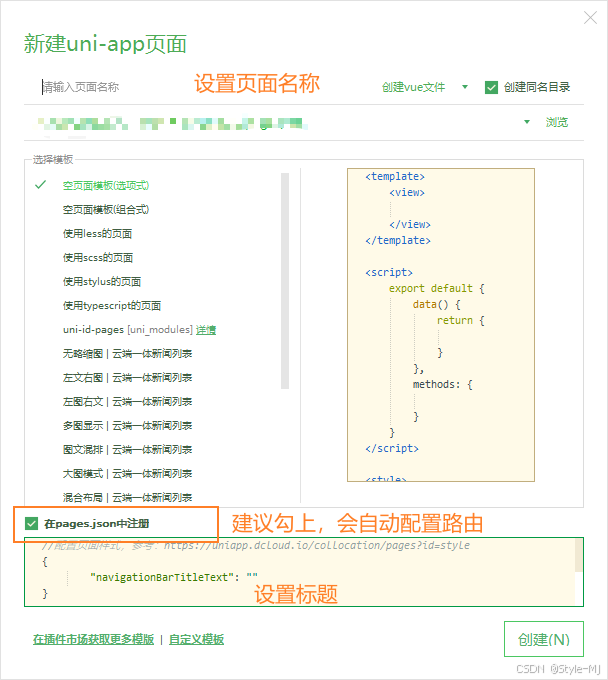608x680 pixels.
Task: Select 空页面模板(选项式) template
Action: tap(106, 186)
